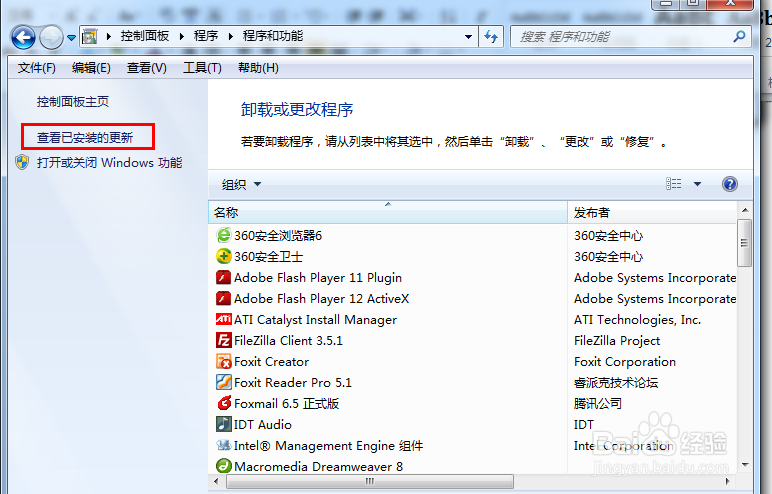Click the vertical scrollbar thumb
Viewport: 772px width, 494px height.
click(744, 243)
